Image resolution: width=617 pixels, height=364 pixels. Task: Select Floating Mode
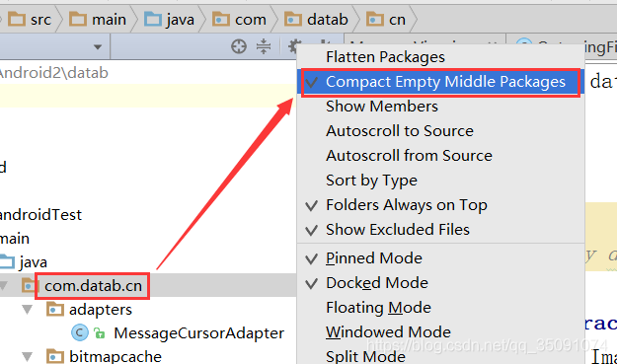[x=440, y=308]
